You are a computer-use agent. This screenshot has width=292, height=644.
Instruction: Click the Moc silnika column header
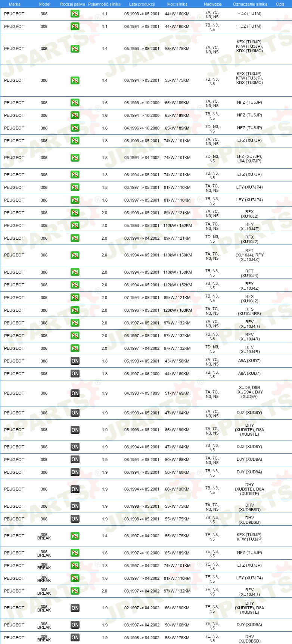[177, 4]
